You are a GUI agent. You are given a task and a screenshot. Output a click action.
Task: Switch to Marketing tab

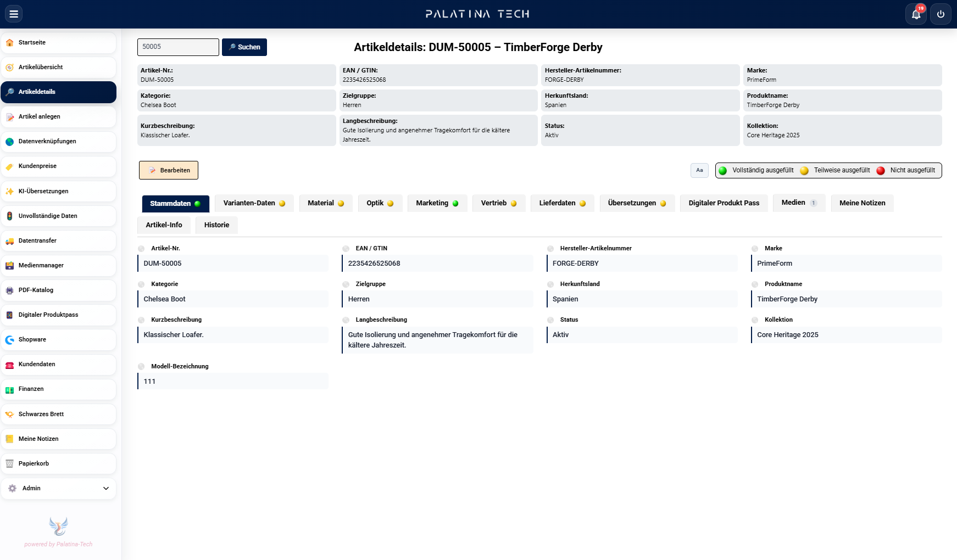[437, 203]
